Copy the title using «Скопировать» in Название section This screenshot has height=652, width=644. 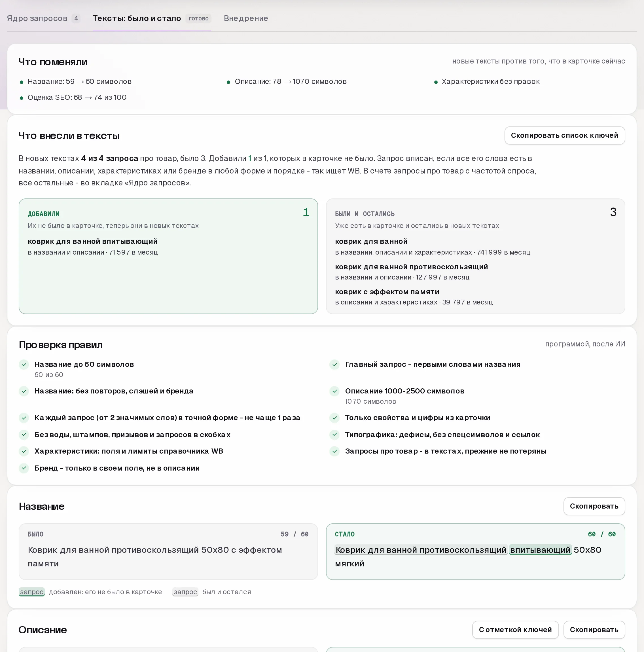594,506
